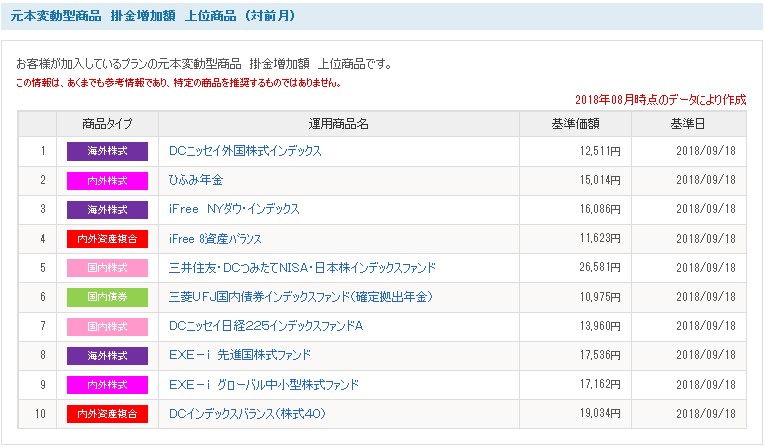Image resolution: width=765 pixels, height=447 pixels.
Task: Open 三菱UFJ国内債券インデックスファンド link
Action: pos(301,297)
